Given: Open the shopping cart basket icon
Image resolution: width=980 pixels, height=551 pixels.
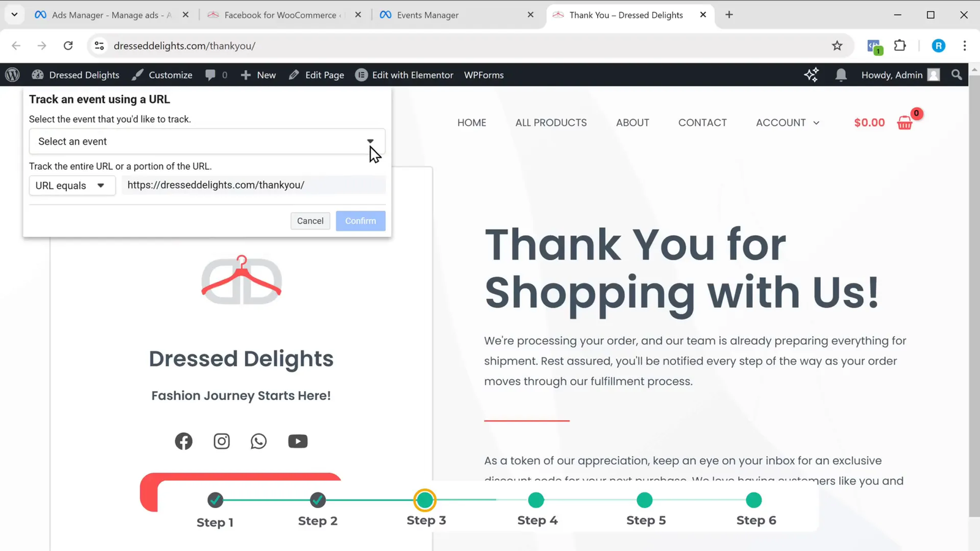Looking at the screenshot, I should (905, 122).
